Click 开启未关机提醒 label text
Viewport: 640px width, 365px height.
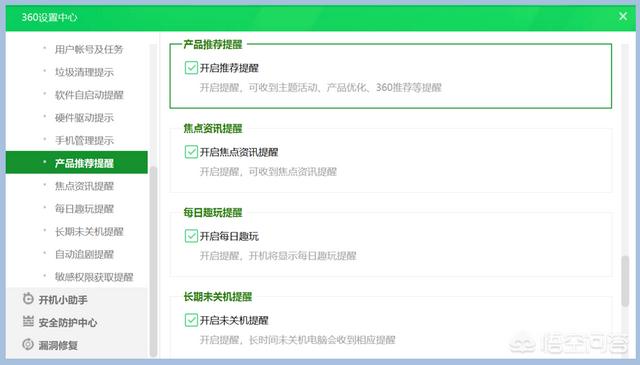point(234,320)
